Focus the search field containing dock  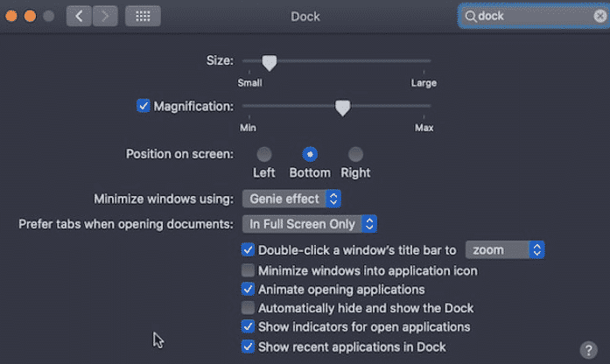[x=534, y=16]
